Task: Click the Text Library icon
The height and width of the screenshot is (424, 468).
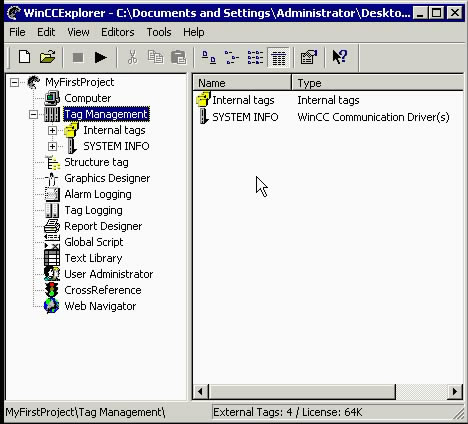Action: pos(52,258)
